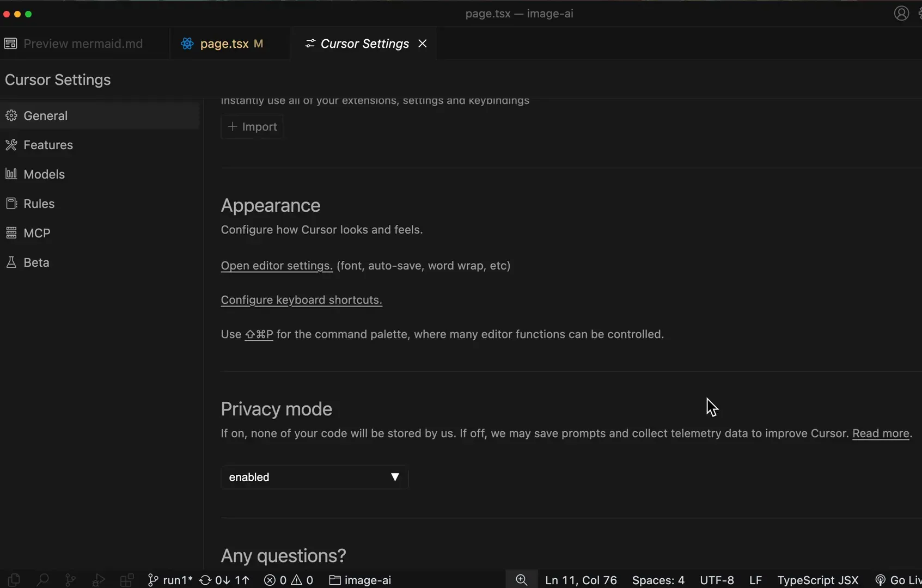Click the Read more privacy link

[x=881, y=434]
